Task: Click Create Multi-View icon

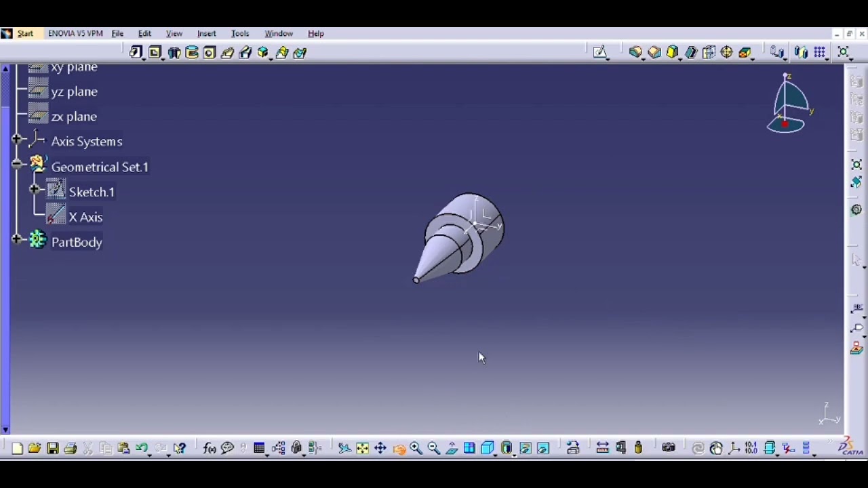Action: point(469,448)
